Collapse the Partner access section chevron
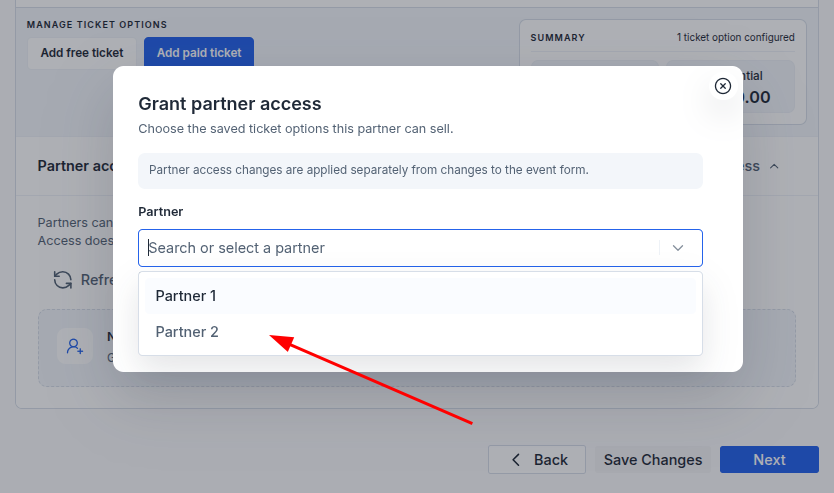 pyautogui.click(x=774, y=166)
